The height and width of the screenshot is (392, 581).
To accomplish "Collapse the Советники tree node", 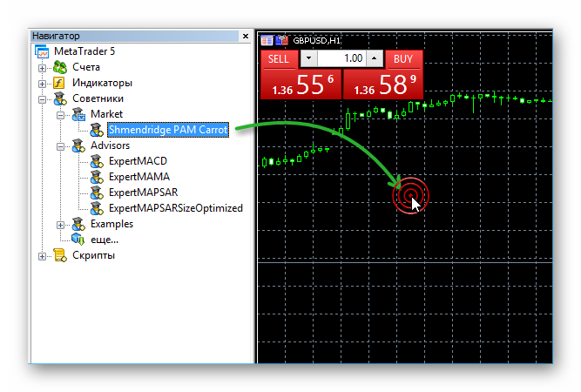I will point(42,99).
